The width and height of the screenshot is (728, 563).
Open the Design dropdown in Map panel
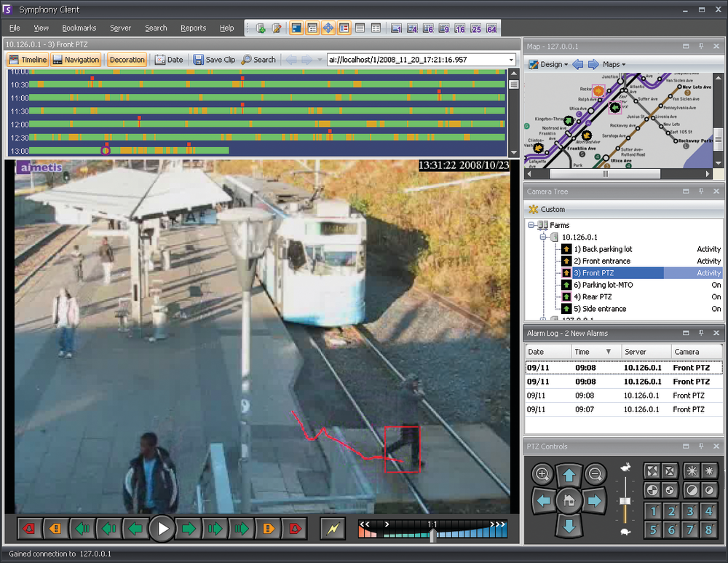click(x=550, y=64)
